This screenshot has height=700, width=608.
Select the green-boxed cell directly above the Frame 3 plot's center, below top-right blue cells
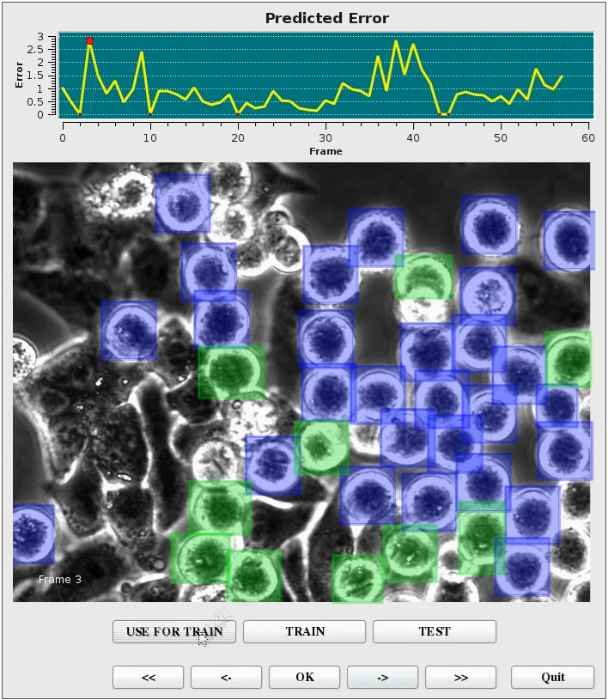[423, 277]
